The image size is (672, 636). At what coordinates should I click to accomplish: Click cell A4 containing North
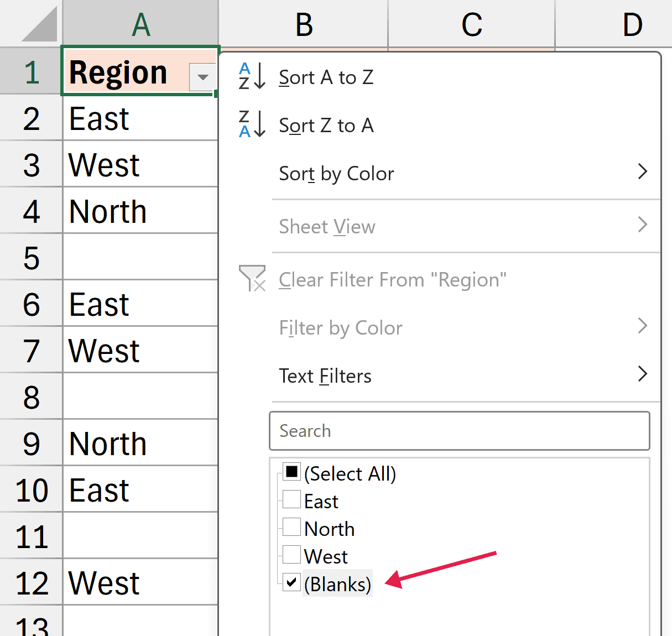point(140,211)
